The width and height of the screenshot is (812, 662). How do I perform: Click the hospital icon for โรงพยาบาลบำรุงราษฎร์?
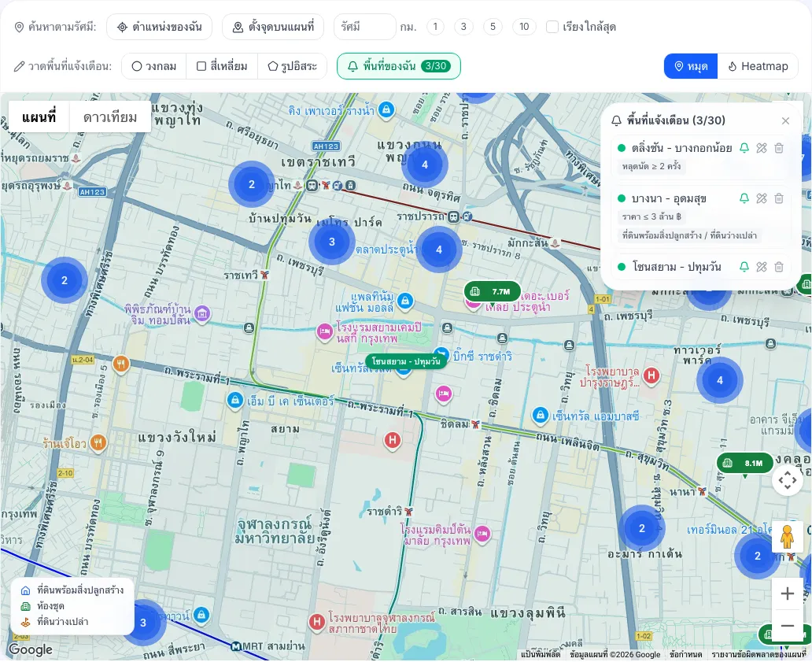(651, 375)
